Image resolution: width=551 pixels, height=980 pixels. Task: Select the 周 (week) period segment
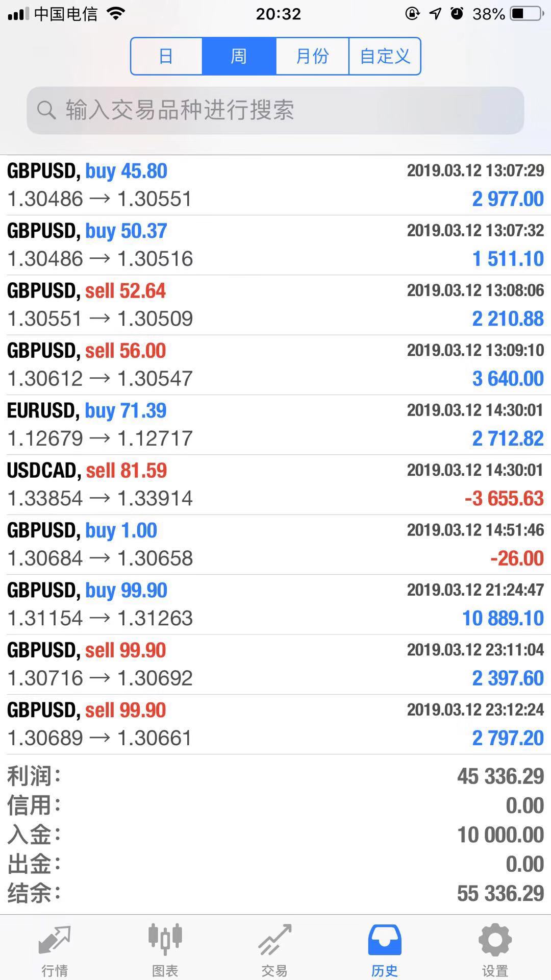point(239,56)
